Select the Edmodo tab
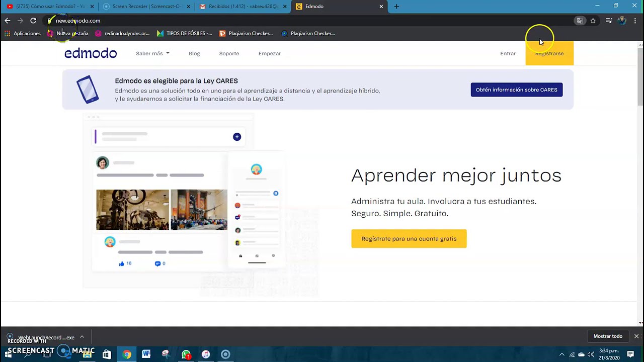 (338, 7)
